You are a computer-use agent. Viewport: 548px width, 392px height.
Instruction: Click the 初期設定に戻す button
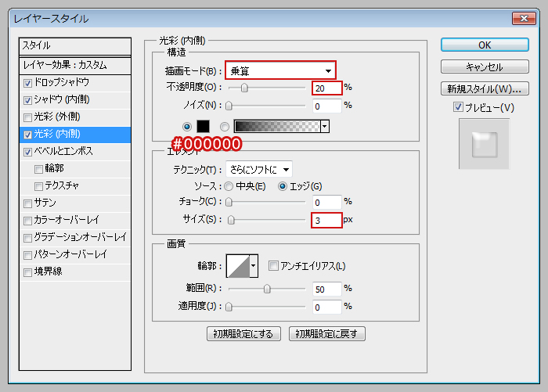[x=327, y=334]
